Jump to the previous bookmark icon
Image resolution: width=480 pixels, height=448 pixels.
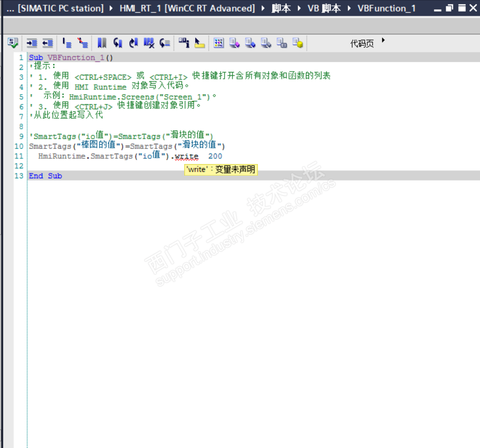point(118,43)
